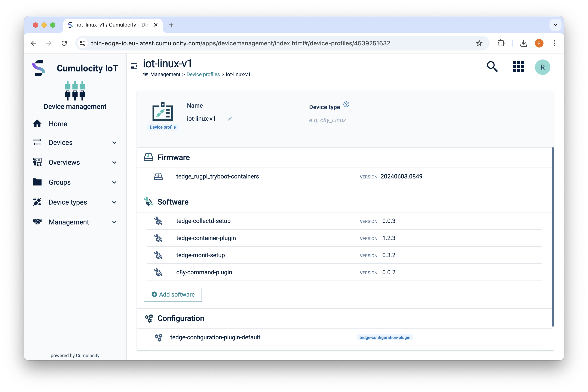This screenshot has width=588, height=392.
Task: Click the Device type help icon
Action: click(346, 104)
